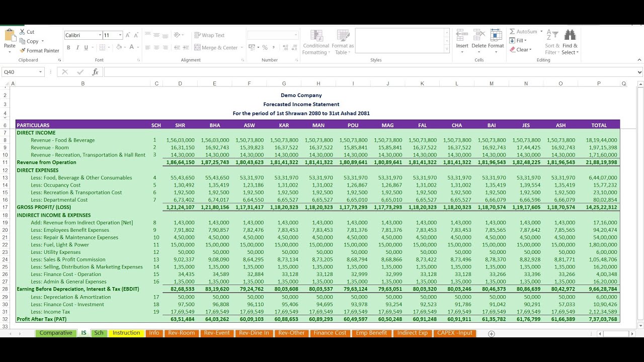The width and height of the screenshot is (644, 362).
Task: Expand the Merge & Center options arrow
Action: tap(242, 48)
